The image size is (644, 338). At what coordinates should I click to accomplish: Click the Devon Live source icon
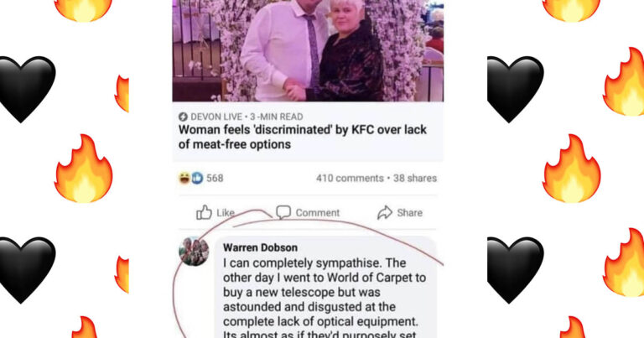pos(183,116)
